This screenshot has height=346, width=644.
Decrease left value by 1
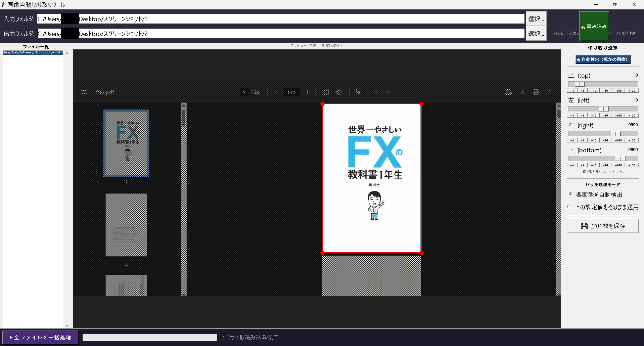(x=572, y=115)
